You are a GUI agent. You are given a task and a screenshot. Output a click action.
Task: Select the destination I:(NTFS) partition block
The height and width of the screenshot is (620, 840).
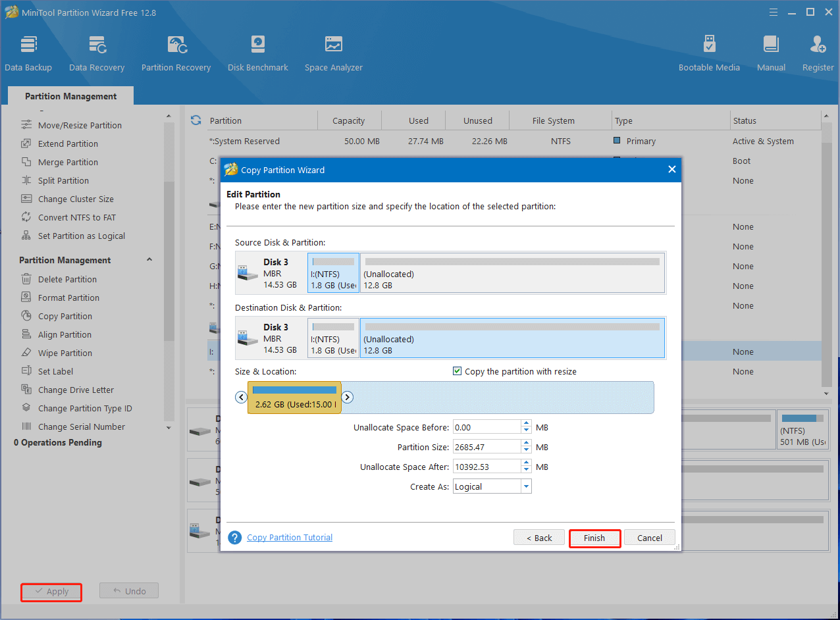click(333, 338)
